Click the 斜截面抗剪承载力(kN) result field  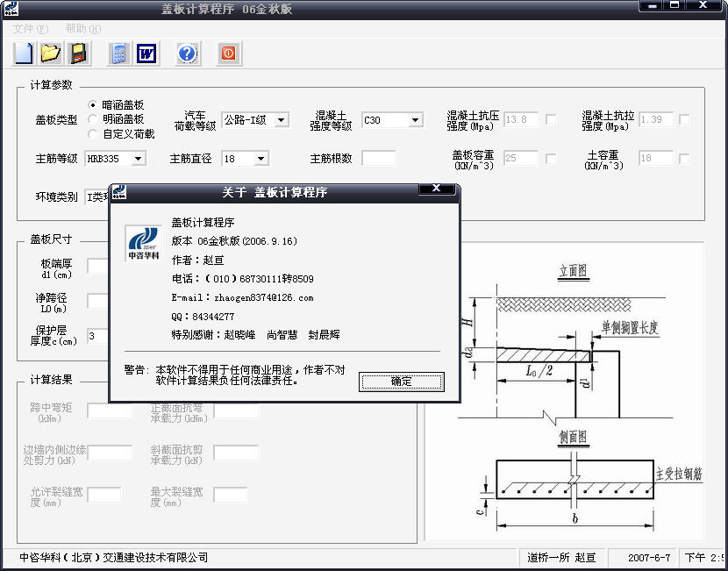click(236, 453)
